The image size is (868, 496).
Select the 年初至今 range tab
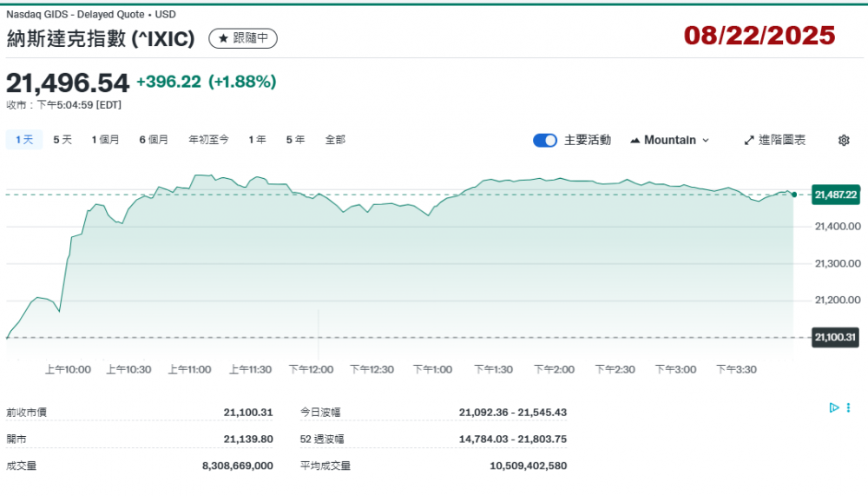(208, 140)
